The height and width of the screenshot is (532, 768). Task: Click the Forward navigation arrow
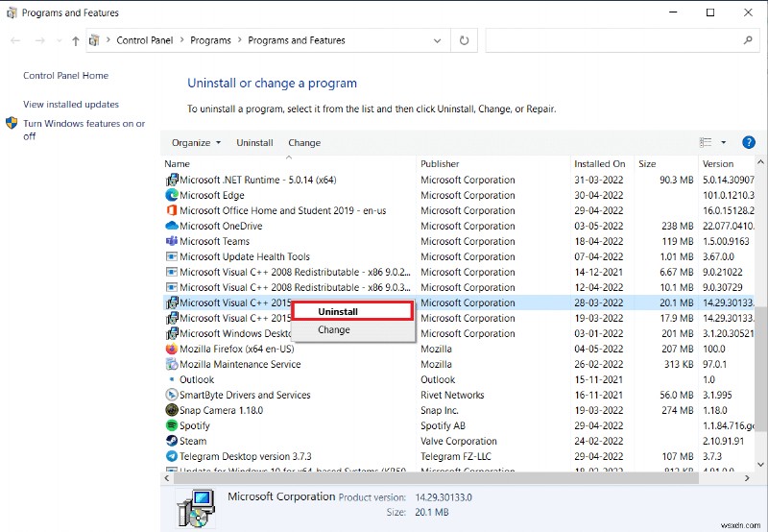click(40, 40)
